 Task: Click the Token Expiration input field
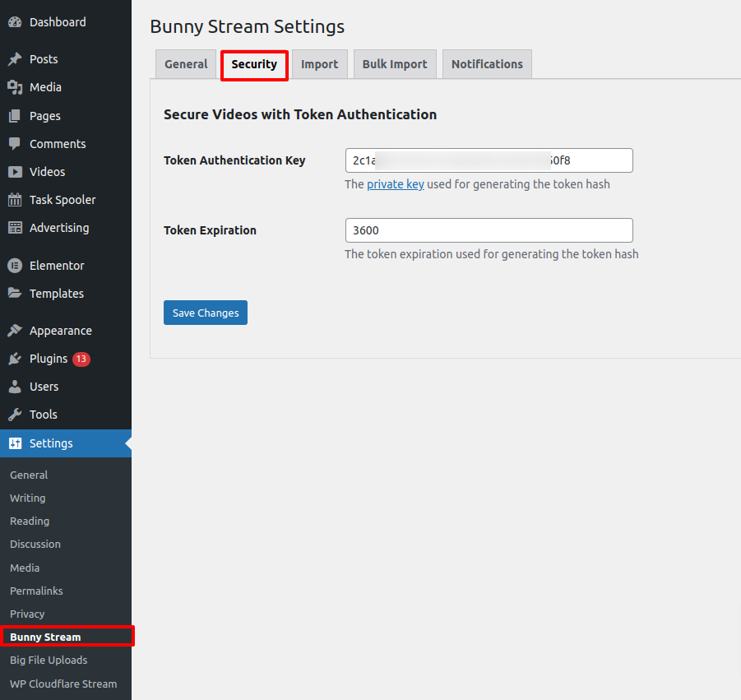pyautogui.click(x=489, y=230)
